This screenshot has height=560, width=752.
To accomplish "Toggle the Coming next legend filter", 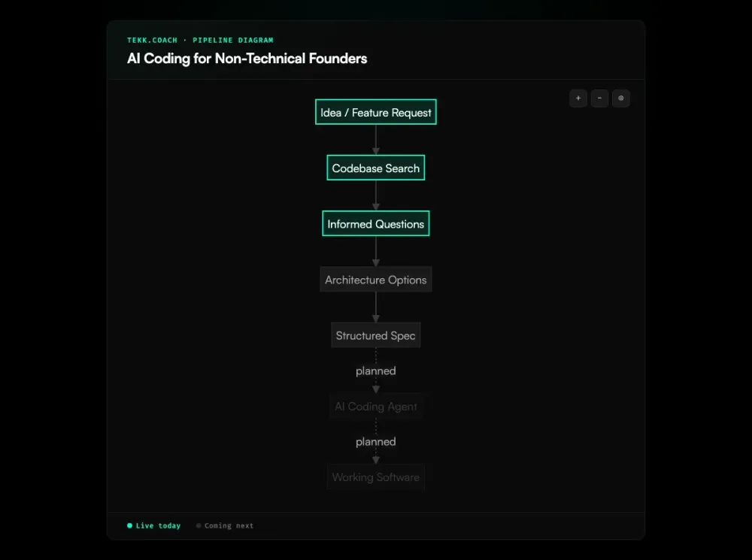I will (x=224, y=525).
